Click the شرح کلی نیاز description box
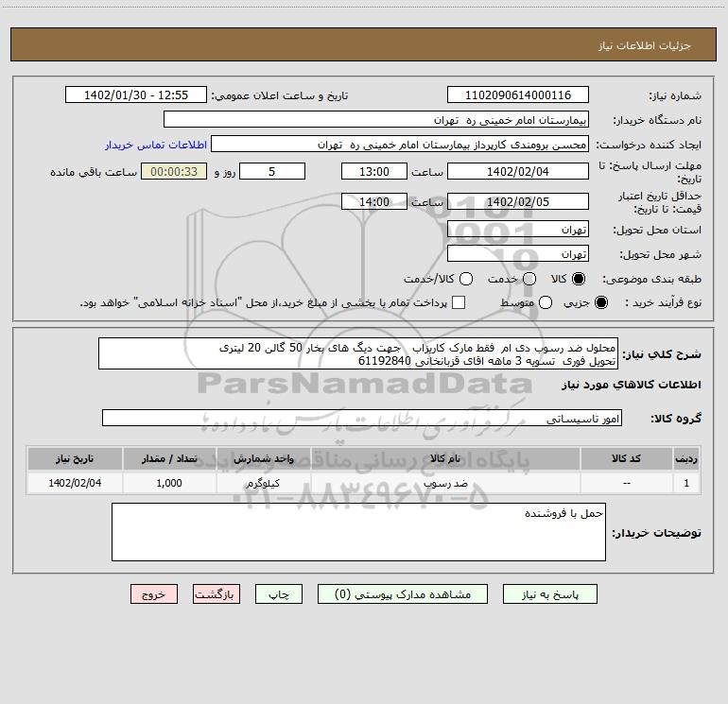The width and height of the screenshot is (728, 704). (x=358, y=353)
